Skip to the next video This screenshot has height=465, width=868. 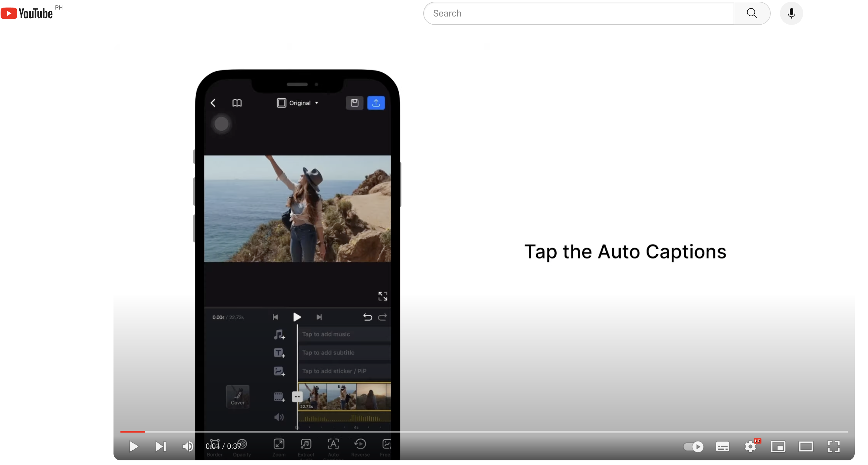(x=161, y=446)
